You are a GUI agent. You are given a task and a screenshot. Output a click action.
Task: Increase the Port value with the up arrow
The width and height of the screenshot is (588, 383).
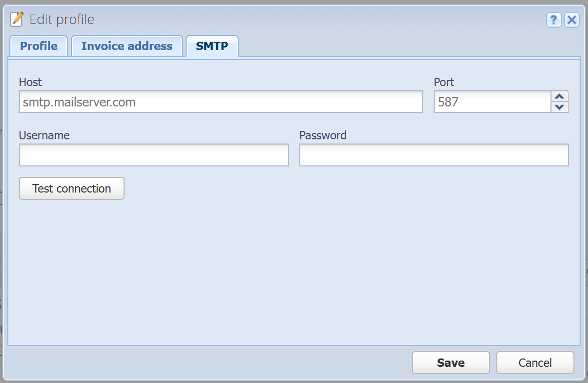559,97
